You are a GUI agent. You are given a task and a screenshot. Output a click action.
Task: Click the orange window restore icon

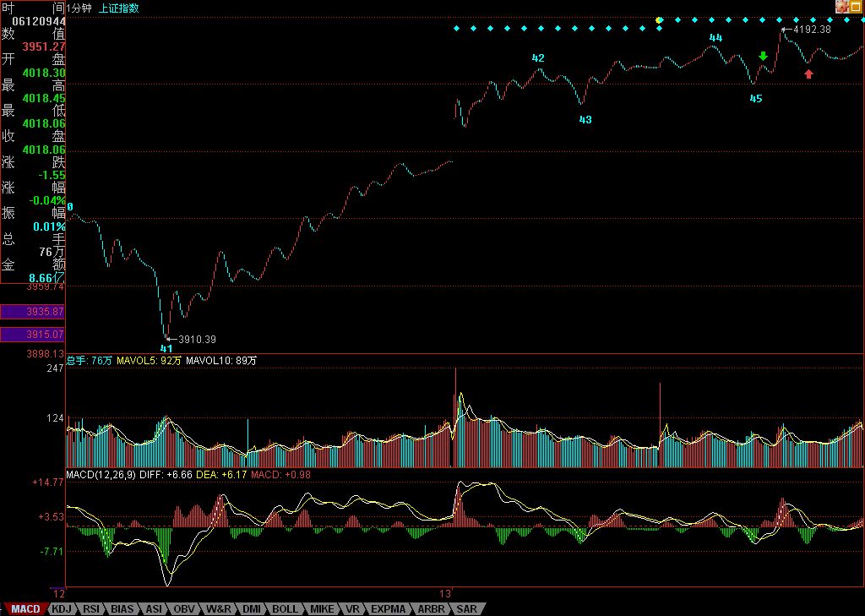857,6
